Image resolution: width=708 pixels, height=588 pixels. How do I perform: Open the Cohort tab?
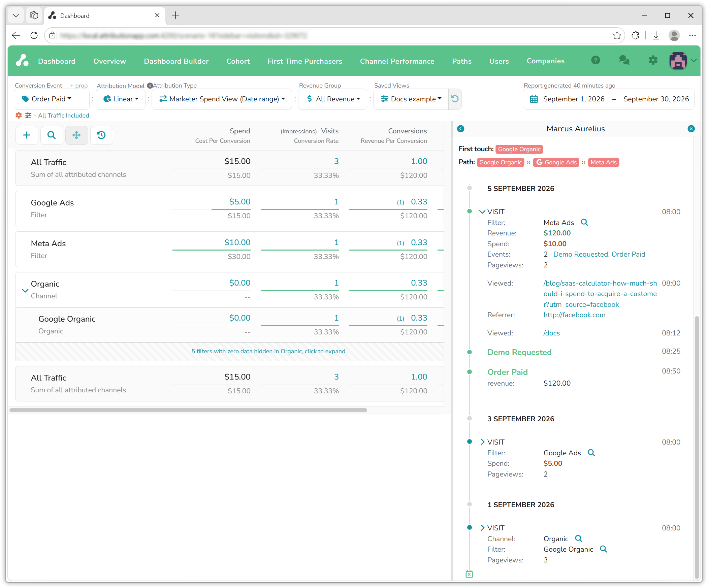[238, 61]
